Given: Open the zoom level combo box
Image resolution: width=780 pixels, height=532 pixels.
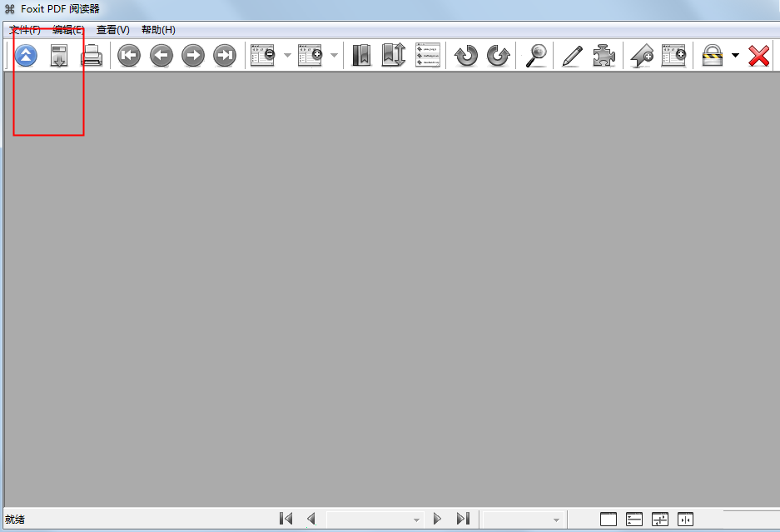Looking at the screenshot, I should coord(524,520).
